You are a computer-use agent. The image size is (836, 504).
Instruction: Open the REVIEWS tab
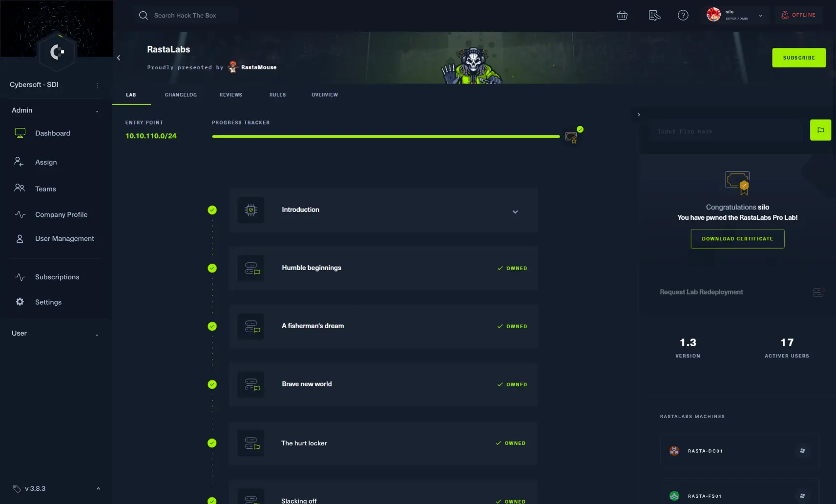tap(231, 95)
